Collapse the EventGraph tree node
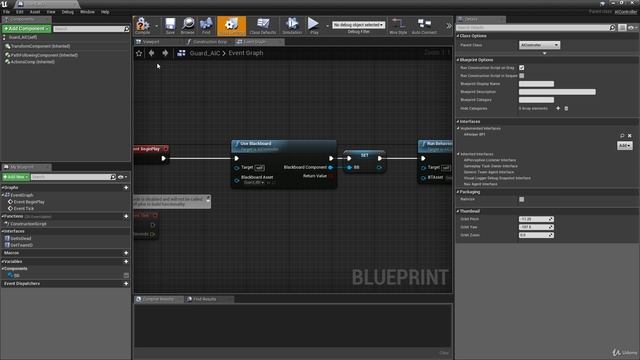 (3, 195)
